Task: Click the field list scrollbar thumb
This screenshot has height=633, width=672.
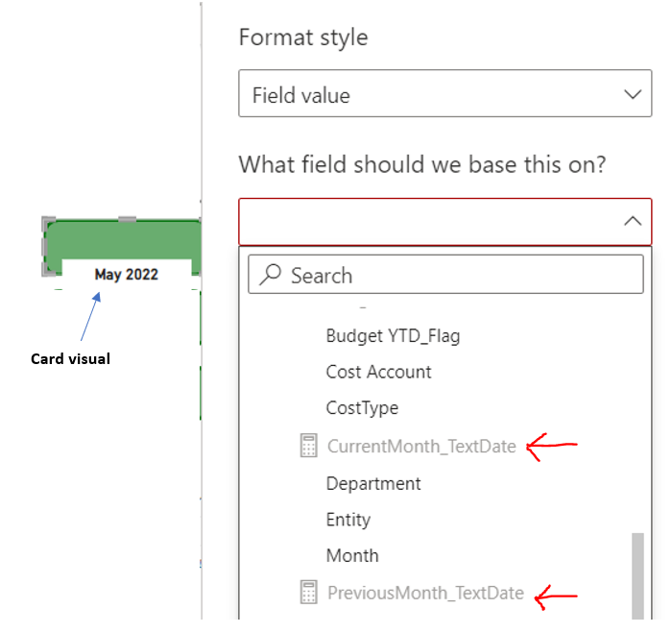Action: [x=637, y=576]
